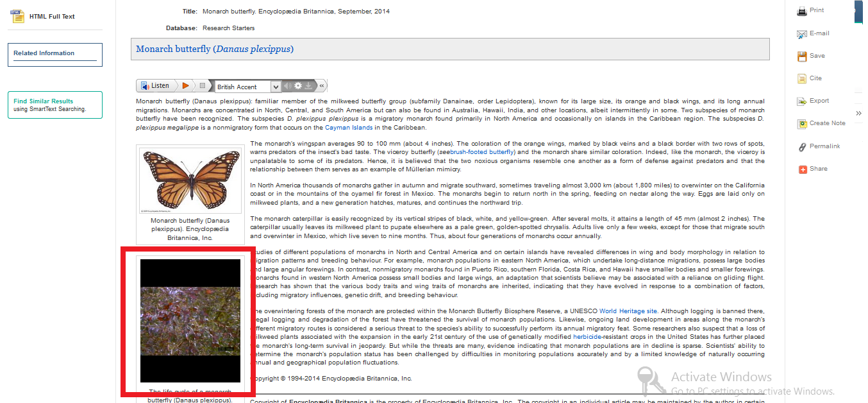Image resolution: width=868 pixels, height=403 pixels.
Task: Click the title text mentioning Encyclopædia Britannica, September, 2014
Action: (296, 12)
